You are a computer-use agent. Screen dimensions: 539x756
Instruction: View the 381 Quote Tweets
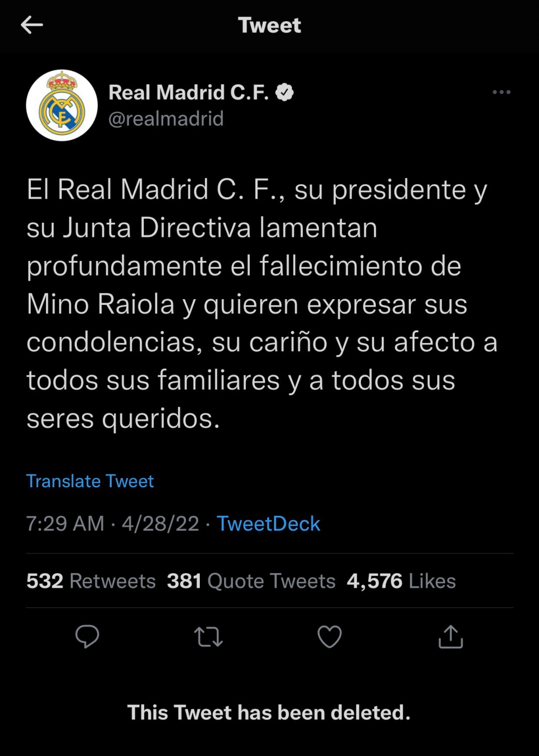click(x=251, y=581)
